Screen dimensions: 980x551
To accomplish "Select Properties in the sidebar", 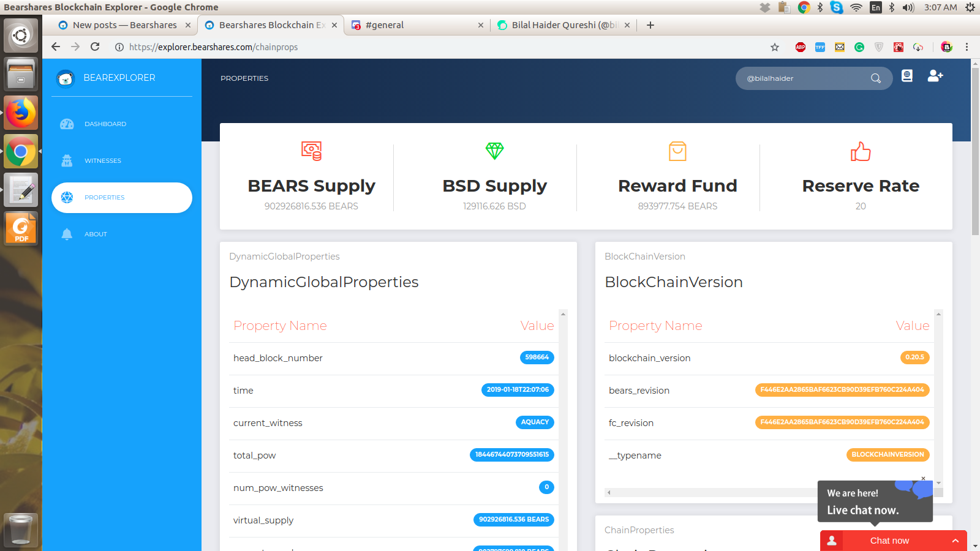I will tap(122, 198).
